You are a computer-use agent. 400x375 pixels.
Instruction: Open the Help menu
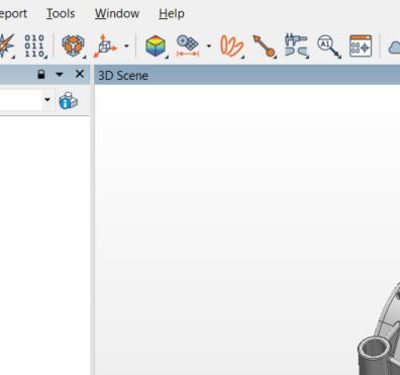171,14
